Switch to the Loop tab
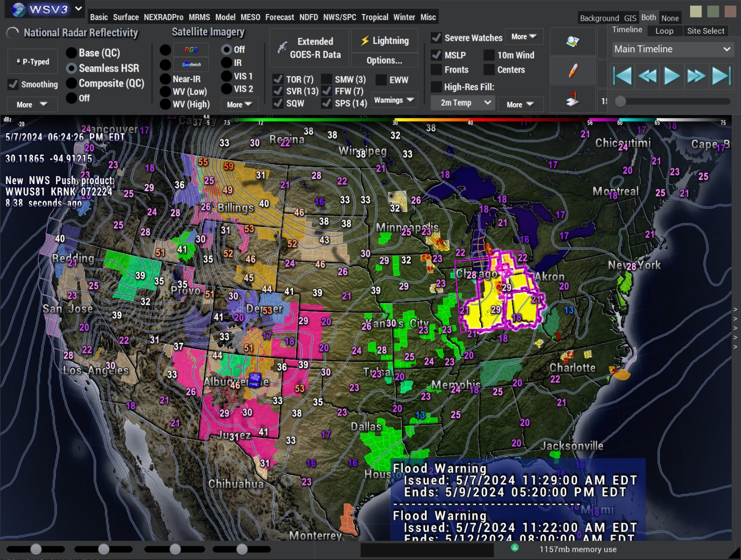 coord(664,31)
